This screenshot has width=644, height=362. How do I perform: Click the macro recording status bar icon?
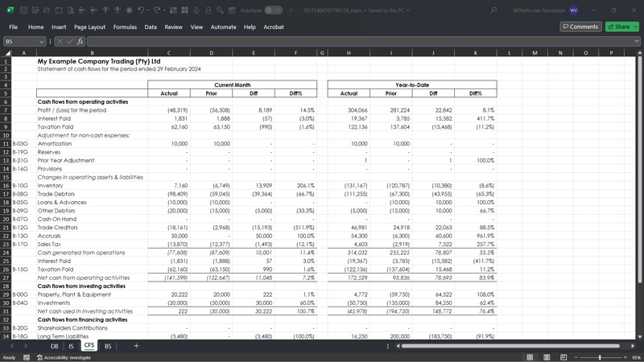click(x=27, y=357)
